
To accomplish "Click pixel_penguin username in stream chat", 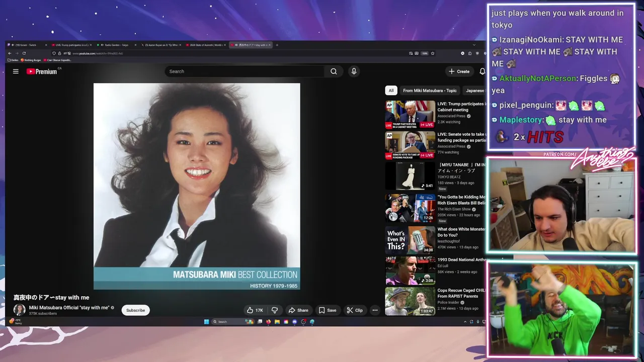I will [526, 105].
